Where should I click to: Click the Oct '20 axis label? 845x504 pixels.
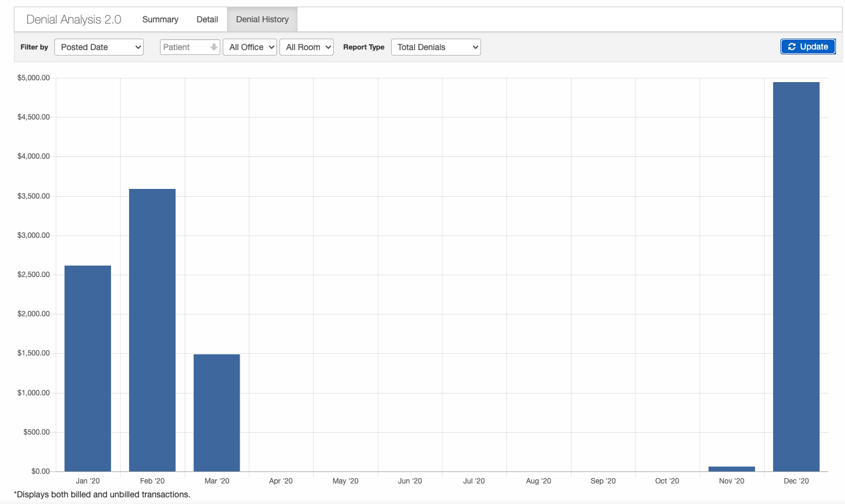coord(667,481)
